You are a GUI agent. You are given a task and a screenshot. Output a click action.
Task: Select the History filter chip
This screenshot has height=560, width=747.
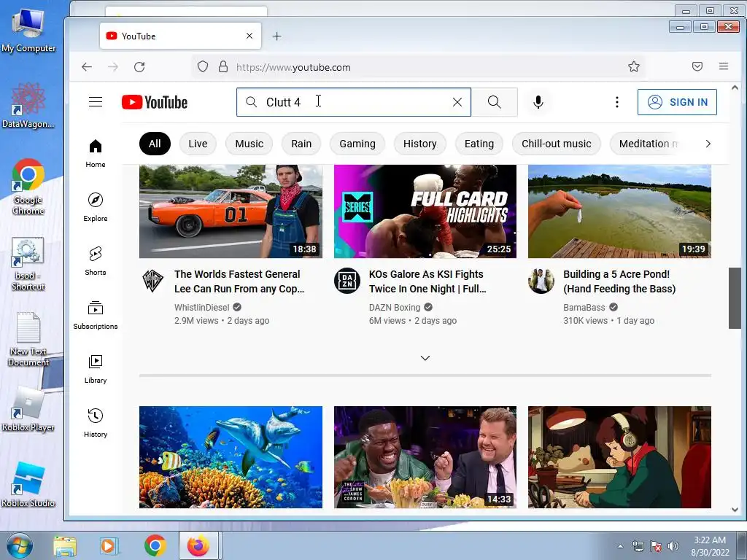coord(419,144)
